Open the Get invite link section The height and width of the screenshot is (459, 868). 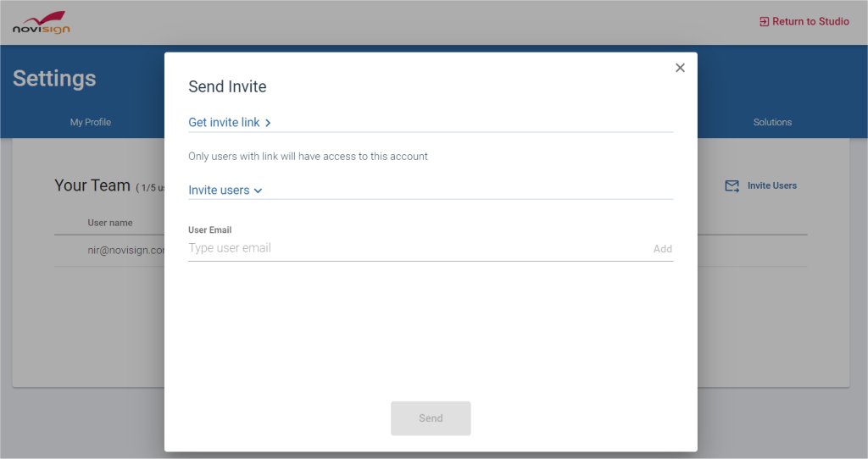click(x=229, y=122)
